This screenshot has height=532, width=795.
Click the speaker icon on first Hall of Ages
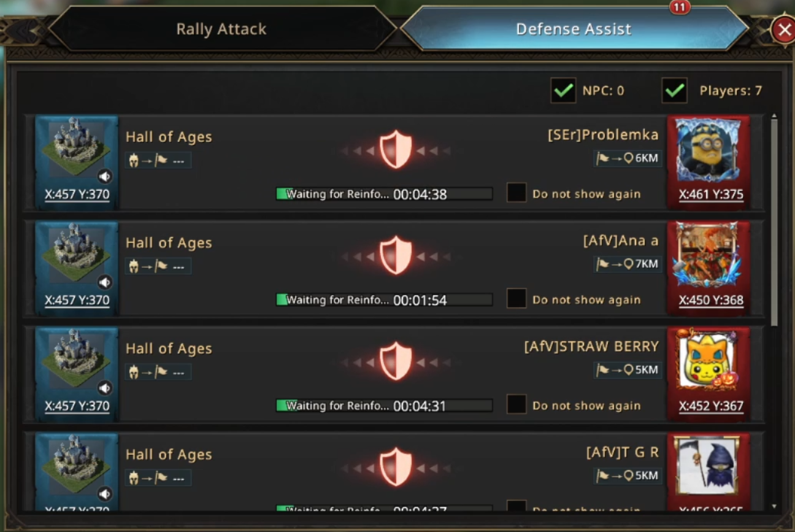(x=106, y=177)
